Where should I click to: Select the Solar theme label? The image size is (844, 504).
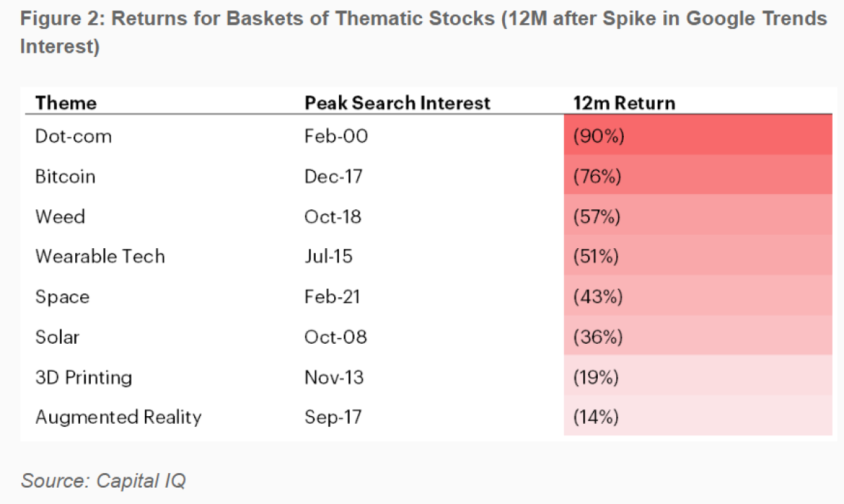(x=57, y=337)
